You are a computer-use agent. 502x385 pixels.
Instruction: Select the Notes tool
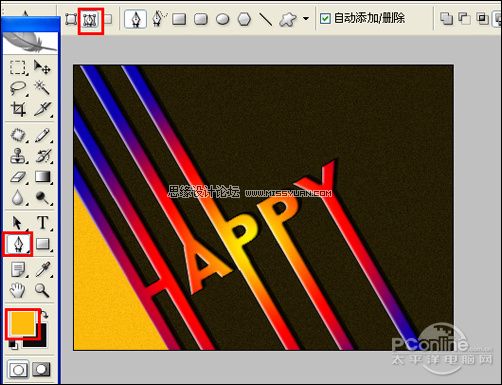(x=18, y=269)
